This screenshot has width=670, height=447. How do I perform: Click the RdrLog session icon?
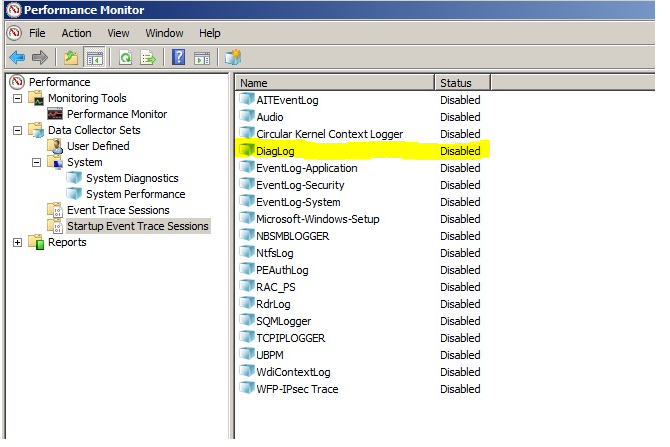tap(247, 303)
